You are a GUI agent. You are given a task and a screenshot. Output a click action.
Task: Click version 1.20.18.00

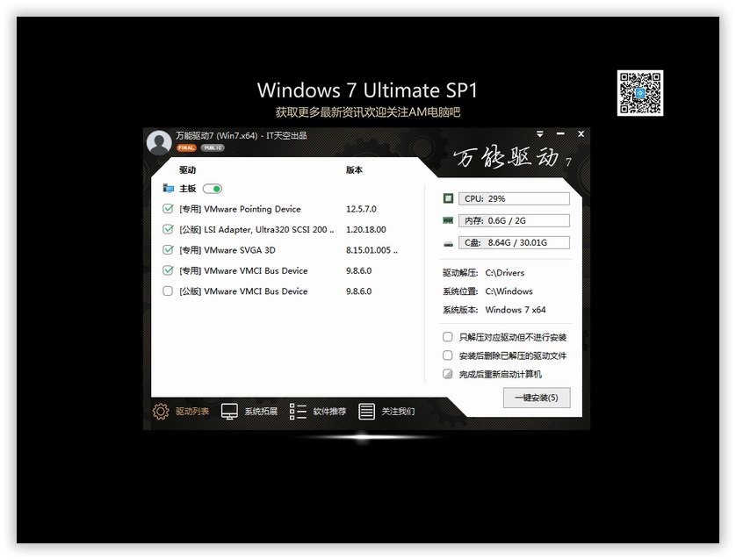365,230
